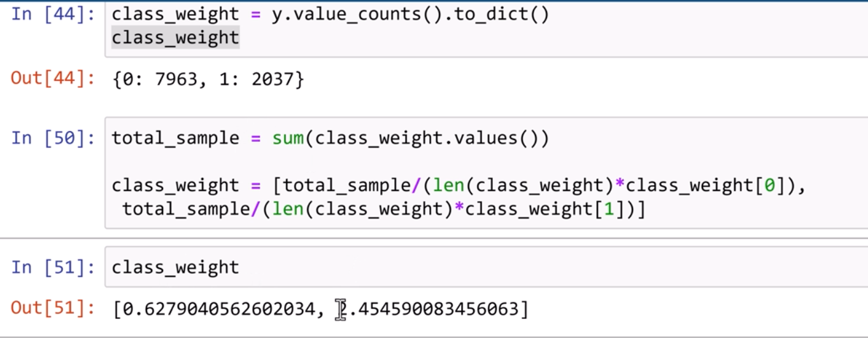
Task: Click the second weight value in Out[51]
Action: tap(433, 309)
